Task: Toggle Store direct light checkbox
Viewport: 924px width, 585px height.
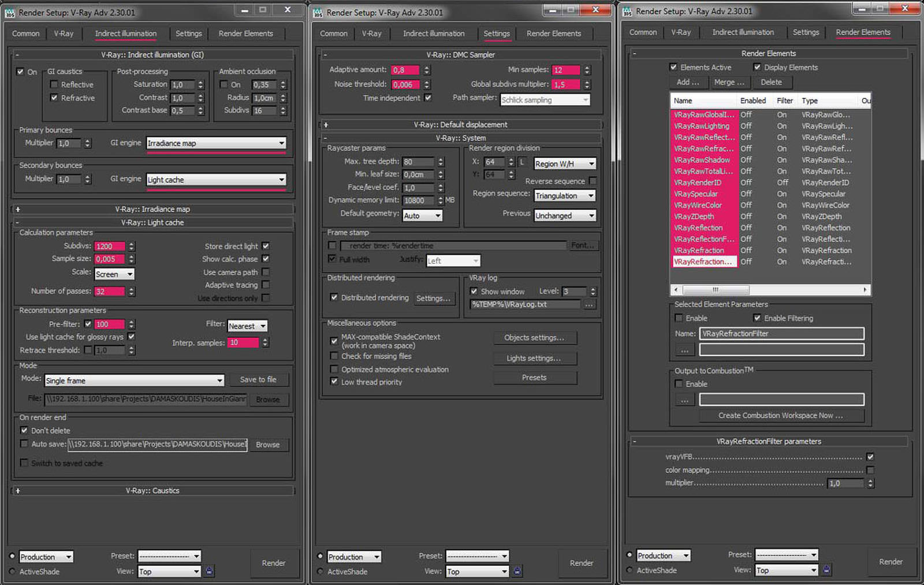Action: pos(266,246)
